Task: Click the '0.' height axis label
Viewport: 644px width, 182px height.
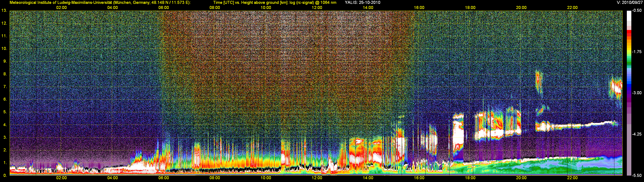Action: 5,176
